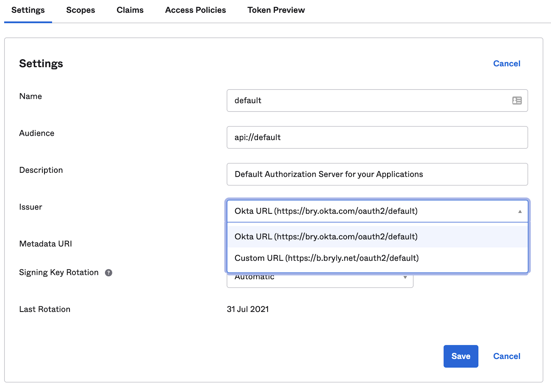551x392 pixels.
Task: Open the Claims tab
Action: (130, 10)
